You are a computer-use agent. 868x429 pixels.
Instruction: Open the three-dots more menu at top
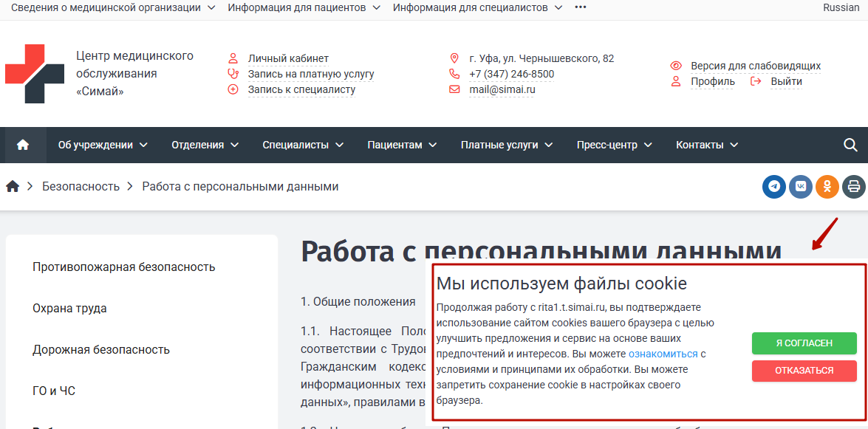click(x=581, y=7)
